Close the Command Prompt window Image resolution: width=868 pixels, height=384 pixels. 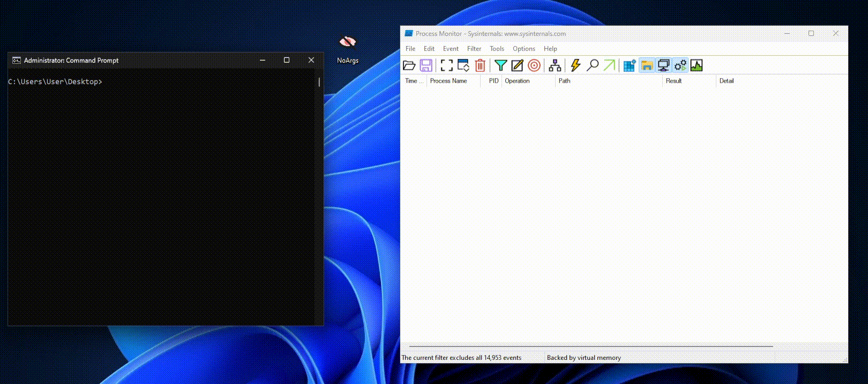tap(311, 60)
